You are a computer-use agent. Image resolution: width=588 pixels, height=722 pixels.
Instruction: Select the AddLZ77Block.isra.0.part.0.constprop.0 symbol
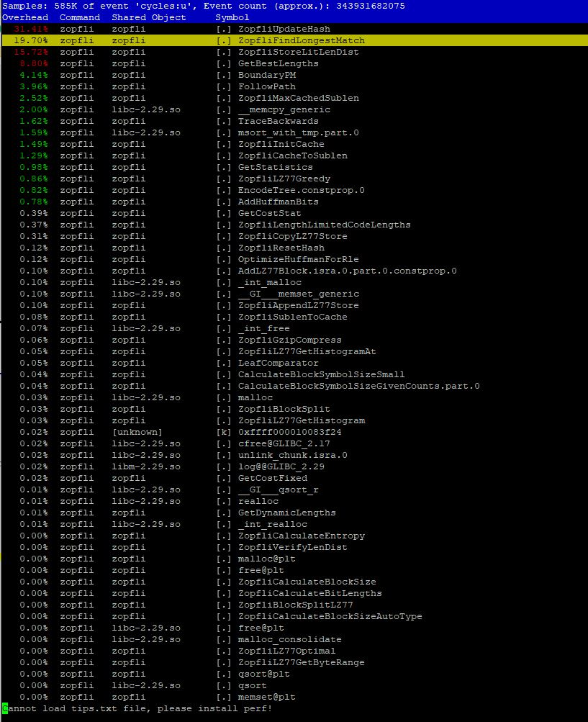point(347,271)
